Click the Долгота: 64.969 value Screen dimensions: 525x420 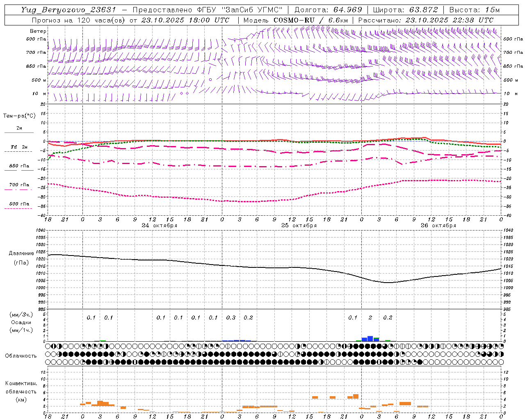point(328,10)
